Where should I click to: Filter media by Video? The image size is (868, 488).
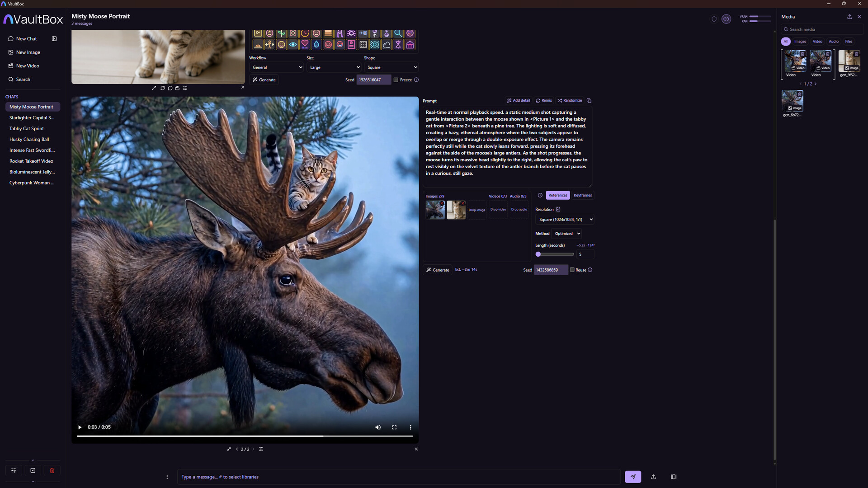(817, 42)
